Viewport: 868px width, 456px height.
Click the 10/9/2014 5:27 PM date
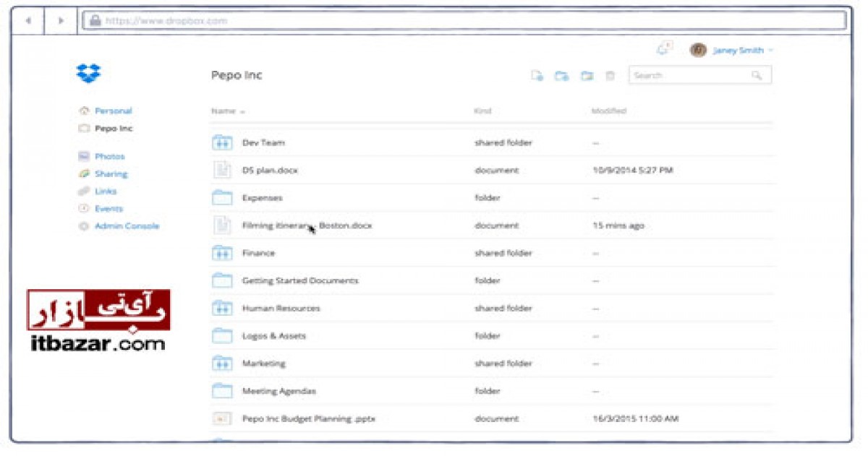pyautogui.click(x=632, y=170)
